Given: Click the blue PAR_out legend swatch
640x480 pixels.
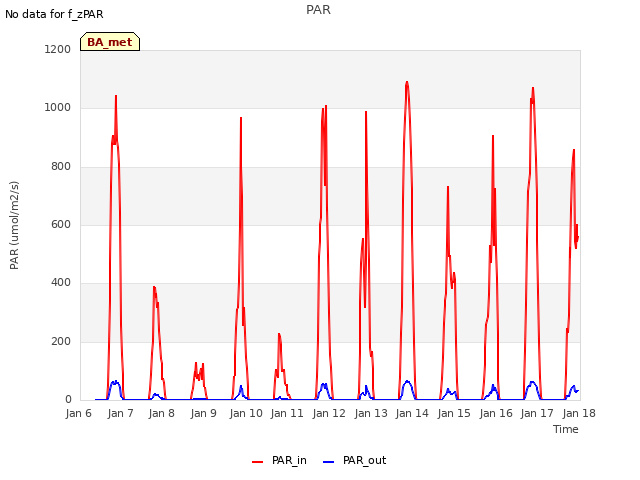Looking at the screenshot, I should [329, 462].
